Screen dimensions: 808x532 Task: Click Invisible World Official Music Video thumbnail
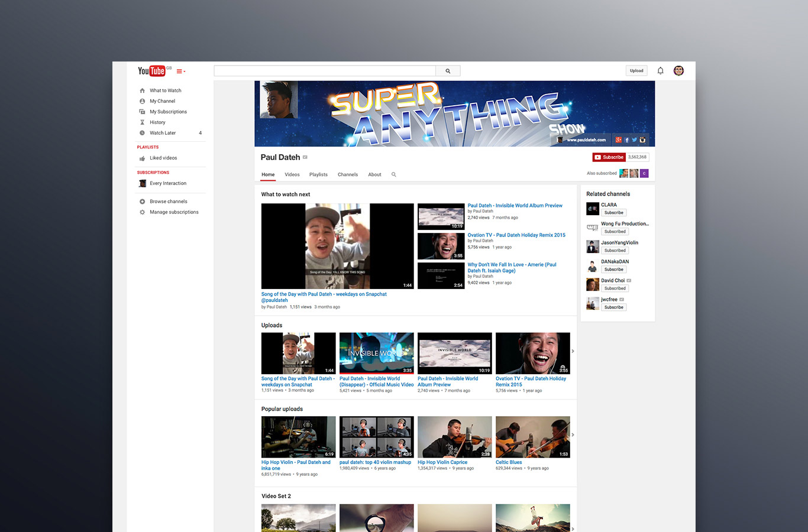click(376, 353)
